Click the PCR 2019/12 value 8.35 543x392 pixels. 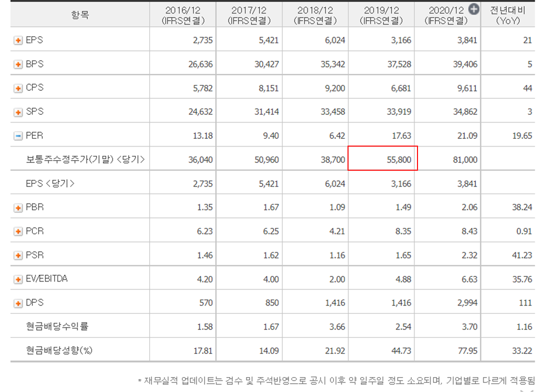(403, 231)
